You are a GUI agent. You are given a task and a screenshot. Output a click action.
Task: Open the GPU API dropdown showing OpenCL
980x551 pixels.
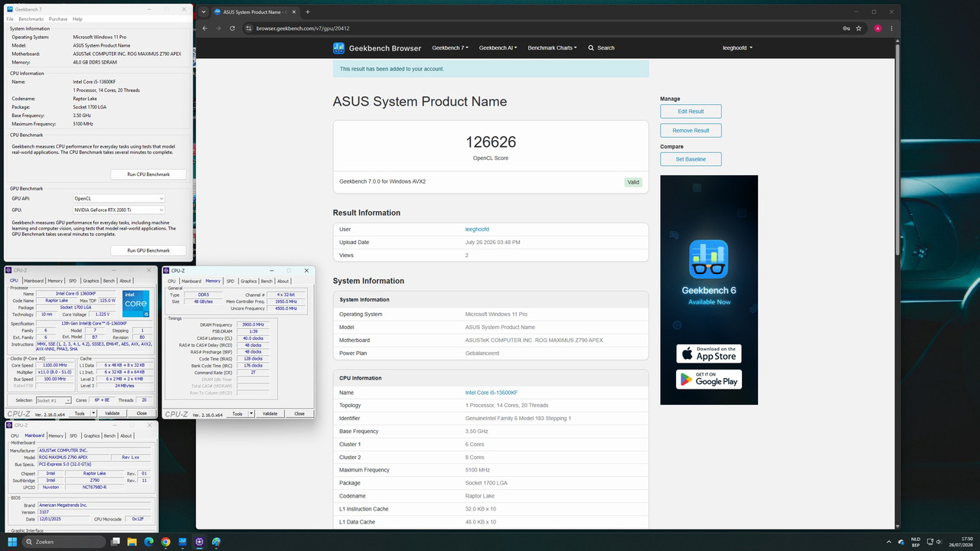(119, 199)
